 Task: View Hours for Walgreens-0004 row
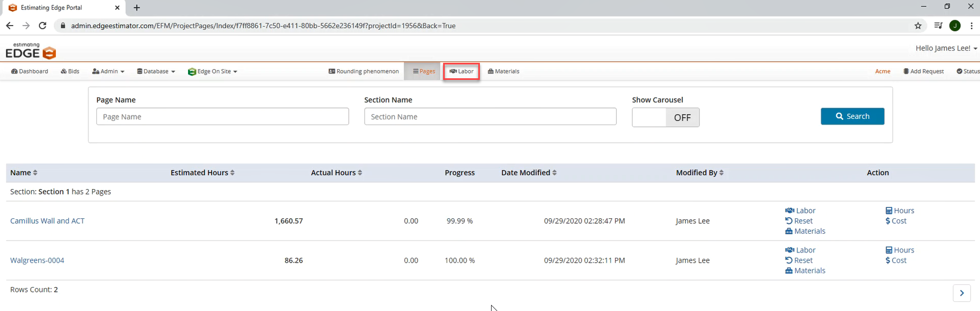[x=900, y=250]
